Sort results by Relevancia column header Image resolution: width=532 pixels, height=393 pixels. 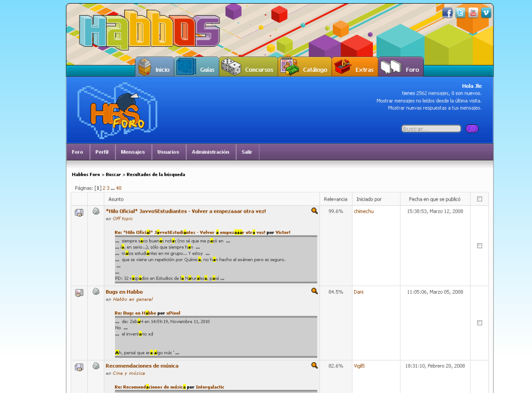(x=335, y=199)
